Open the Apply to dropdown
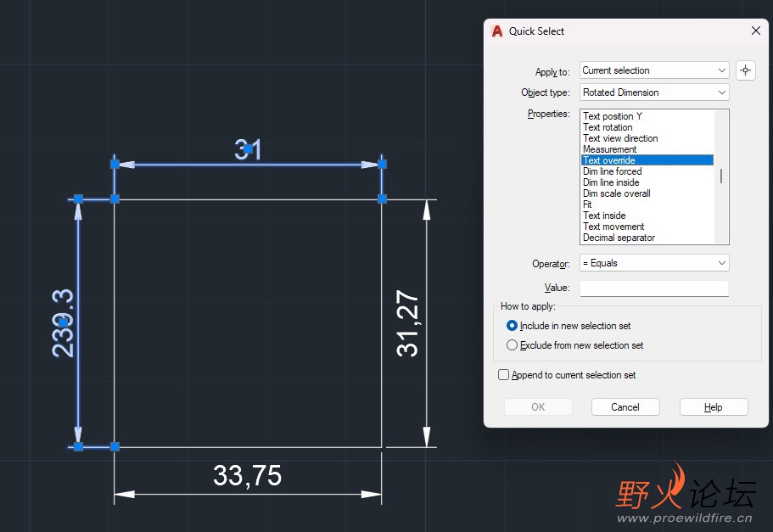Image resolution: width=773 pixels, height=532 pixels. [654, 70]
